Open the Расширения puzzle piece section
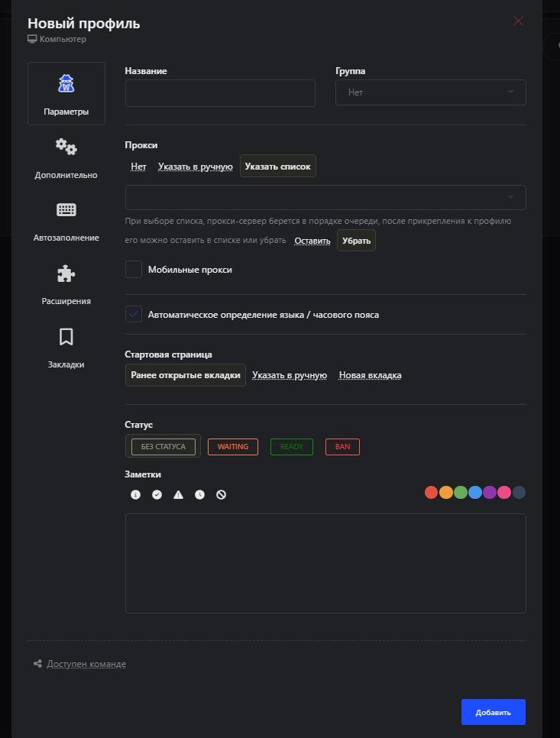The width and height of the screenshot is (560, 738). pyautogui.click(x=66, y=285)
